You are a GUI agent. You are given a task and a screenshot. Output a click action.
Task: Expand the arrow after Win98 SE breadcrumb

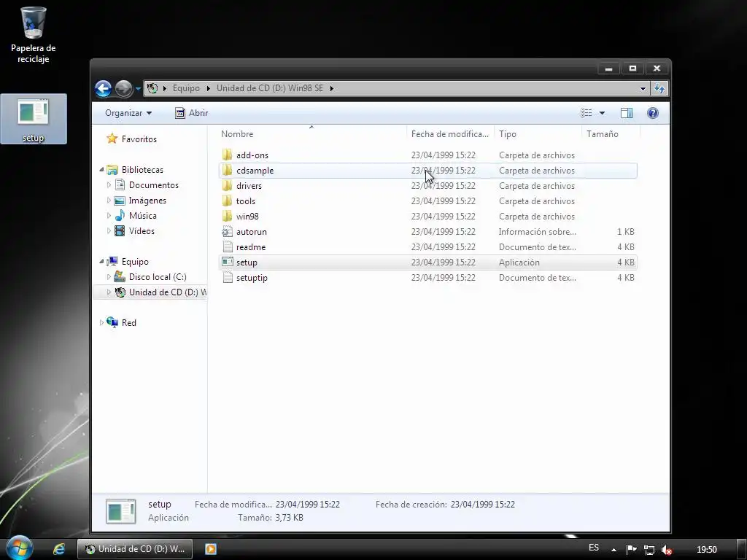(x=332, y=88)
